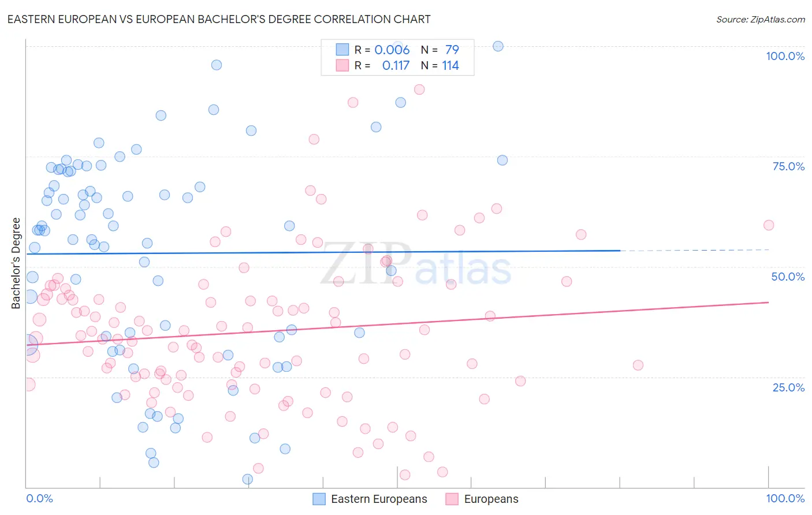
Task: Click the 25.0% y-axis tick label
Action: [x=788, y=387]
